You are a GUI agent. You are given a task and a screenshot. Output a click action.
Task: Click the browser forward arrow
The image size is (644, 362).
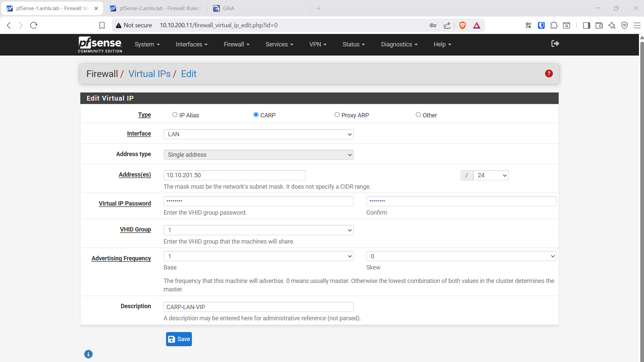point(21,25)
